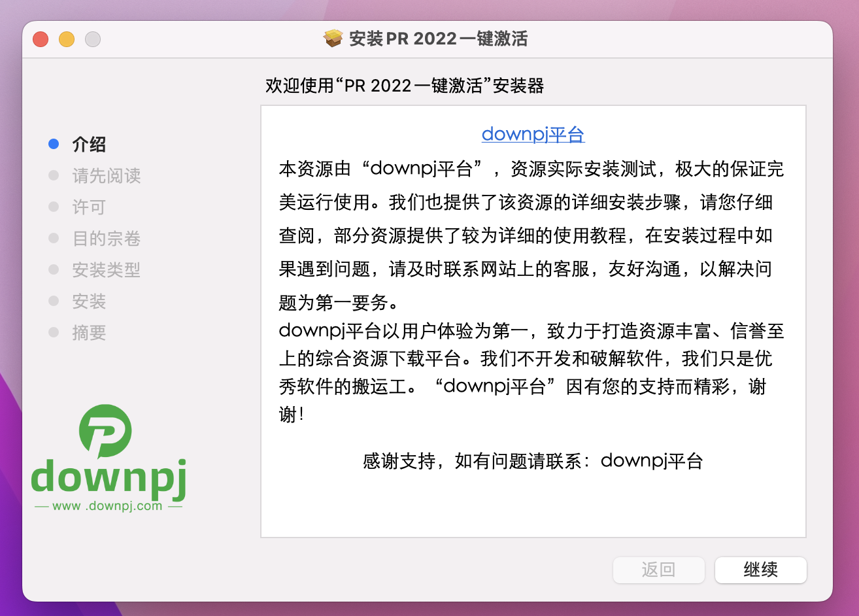The image size is (859, 616).
Task: Go to the 请先阅读 step
Action: coord(106,176)
